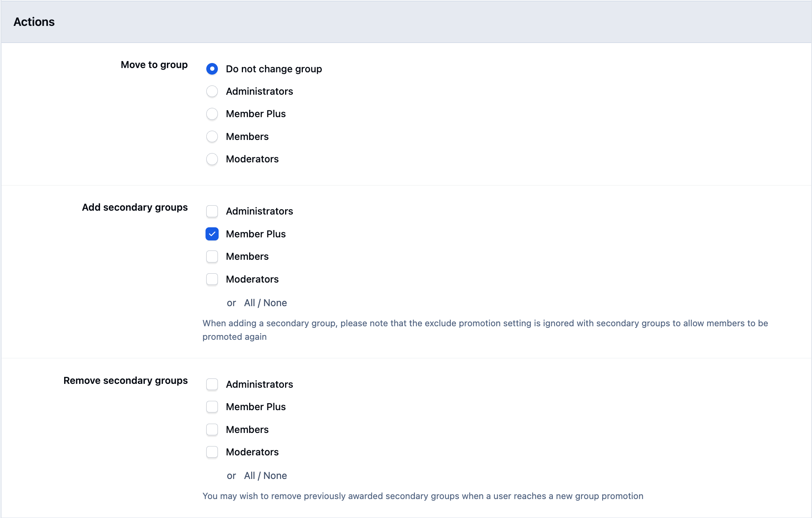Screen dimensions: 812x518
Task: Select Member Plus radio in Move to group
Action: click(x=212, y=114)
